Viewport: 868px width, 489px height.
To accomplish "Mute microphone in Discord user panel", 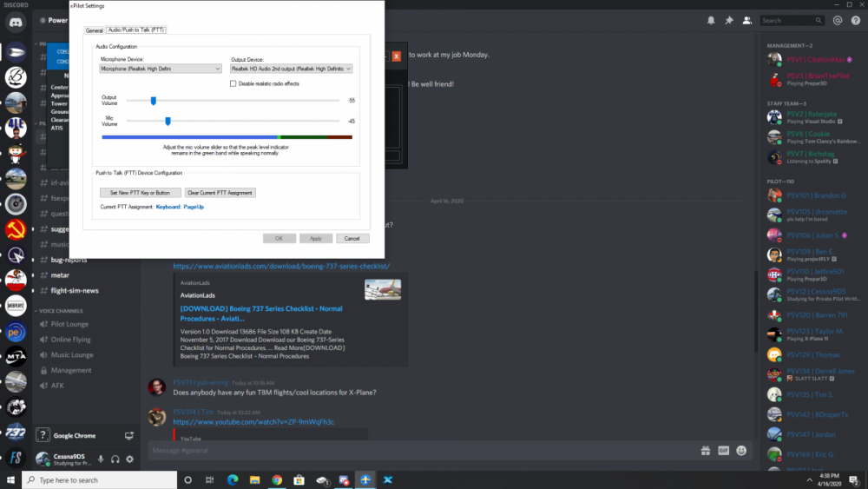I will click(101, 459).
